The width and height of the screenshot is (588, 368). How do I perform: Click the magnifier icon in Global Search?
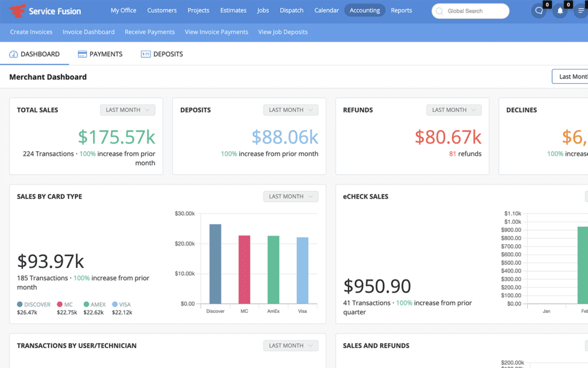[x=440, y=11]
